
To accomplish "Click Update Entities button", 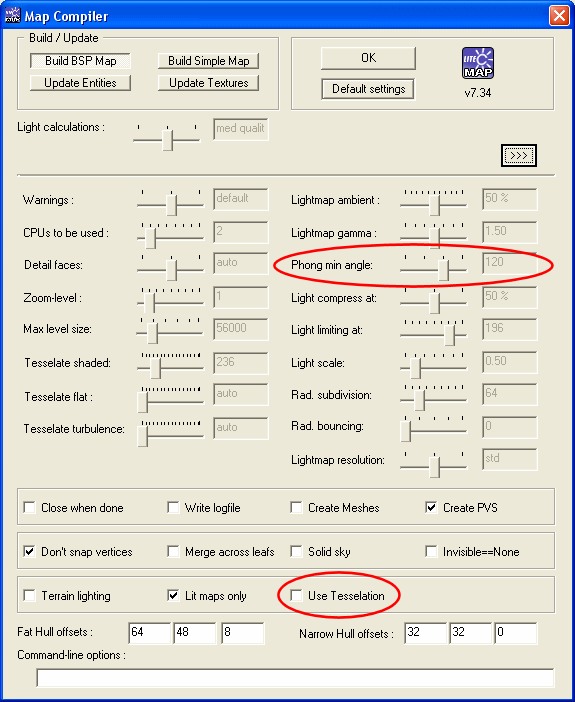I will 81,83.
